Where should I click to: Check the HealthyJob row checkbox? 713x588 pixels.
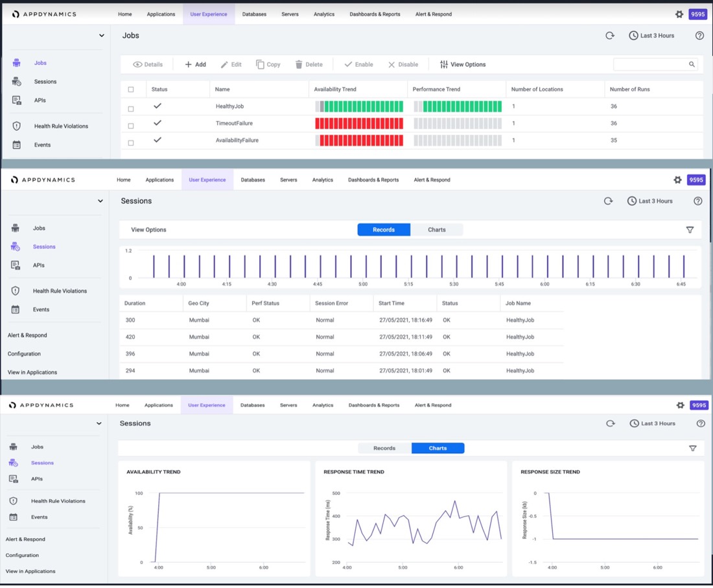pos(131,109)
